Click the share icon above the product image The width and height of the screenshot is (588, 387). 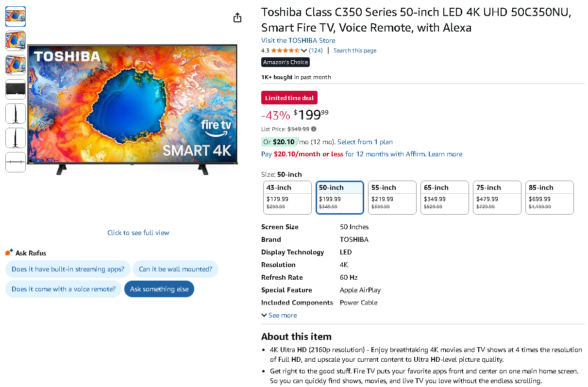click(x=237, y=18)
